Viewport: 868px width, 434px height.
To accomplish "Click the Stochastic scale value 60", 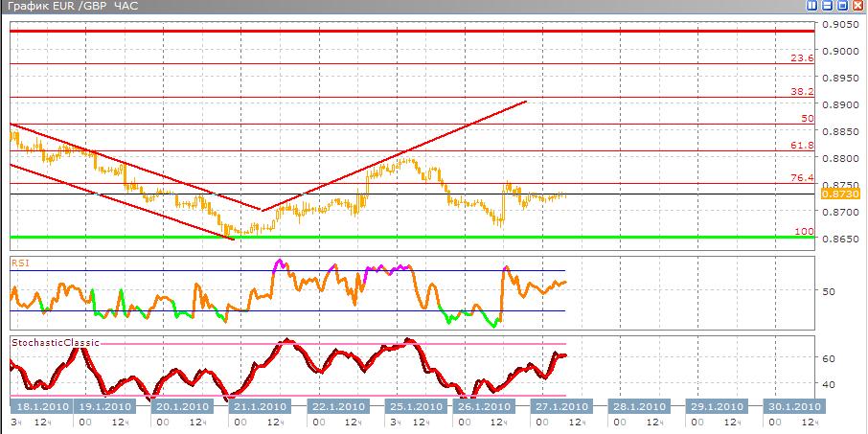I will click(829, 358).
